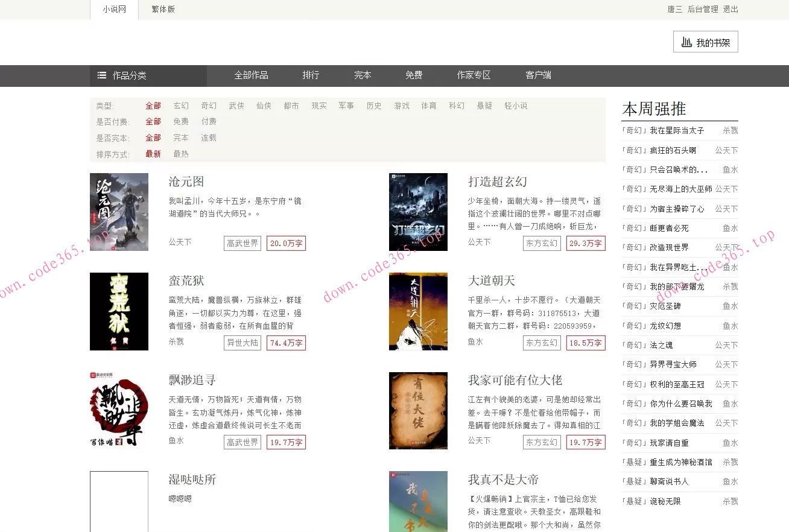789x532 pixels.
Task: Switch sorting to 最热
Action: pos(180,153)
